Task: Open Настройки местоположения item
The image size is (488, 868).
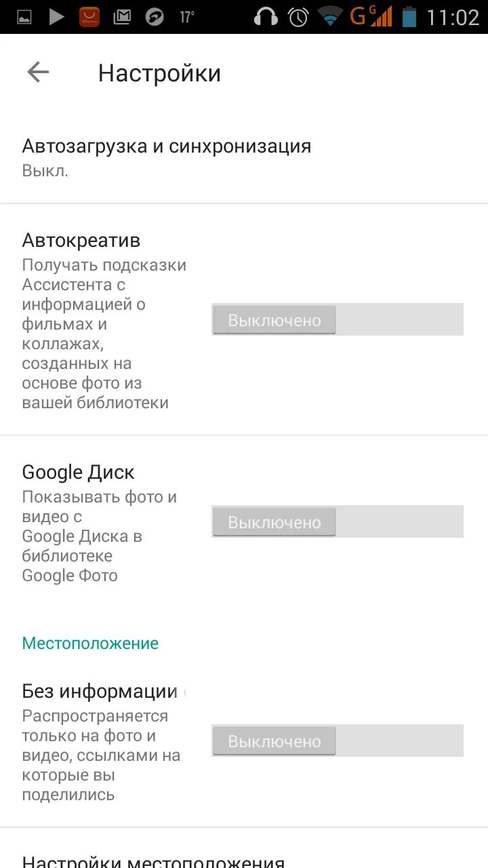Action: pos(153,860)
